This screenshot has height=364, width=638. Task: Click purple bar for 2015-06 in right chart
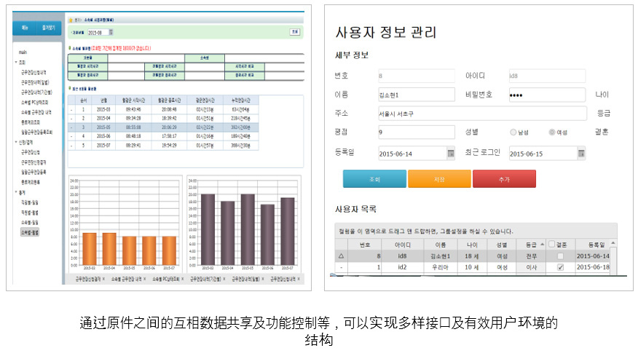[267, 234]
